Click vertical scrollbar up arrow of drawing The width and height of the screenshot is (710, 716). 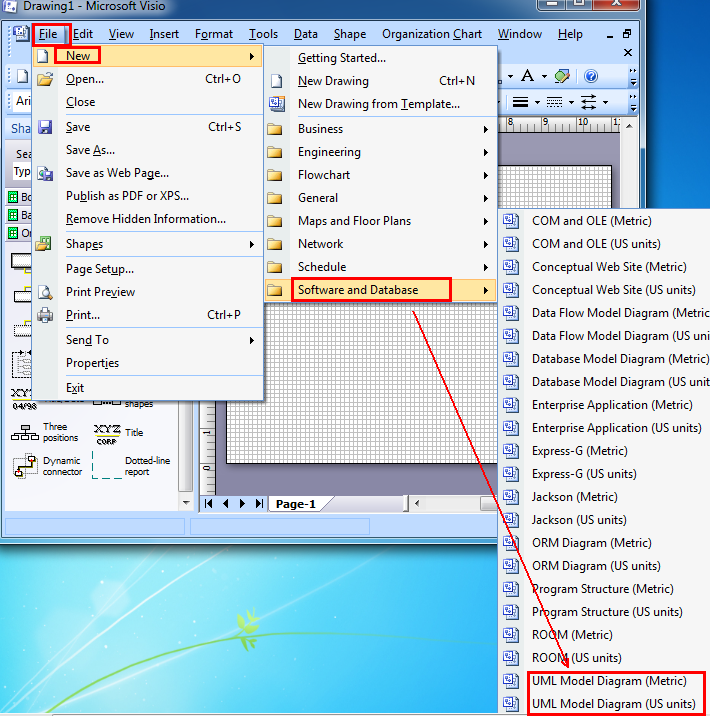point(629,126)
